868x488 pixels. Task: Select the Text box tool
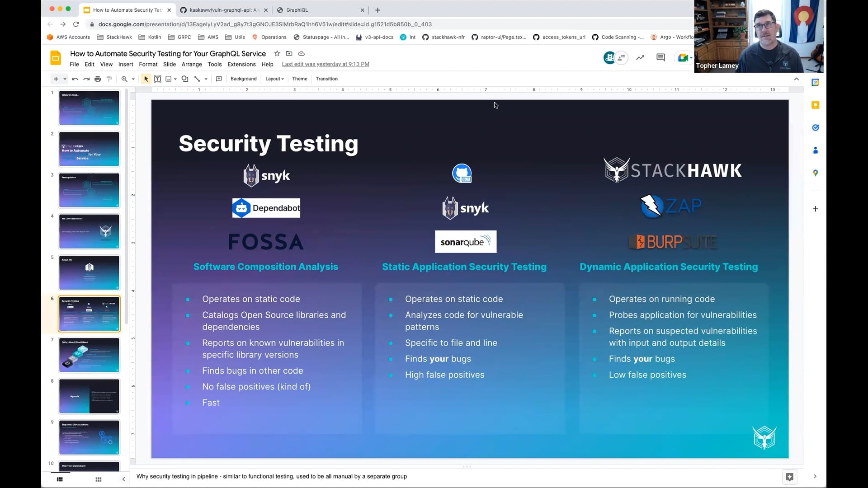coord(157,79)
